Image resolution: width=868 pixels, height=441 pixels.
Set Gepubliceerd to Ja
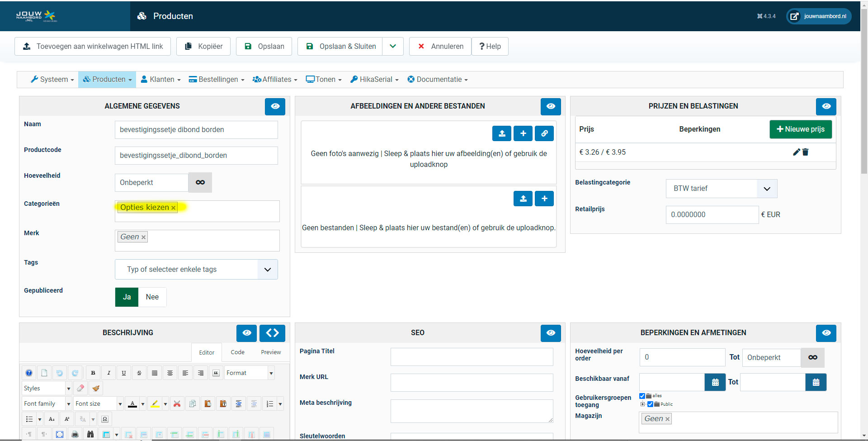[x=127, y=297]
